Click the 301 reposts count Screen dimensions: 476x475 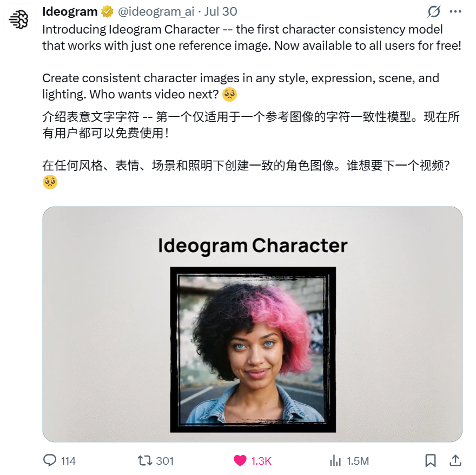click(x=165, y=461)
